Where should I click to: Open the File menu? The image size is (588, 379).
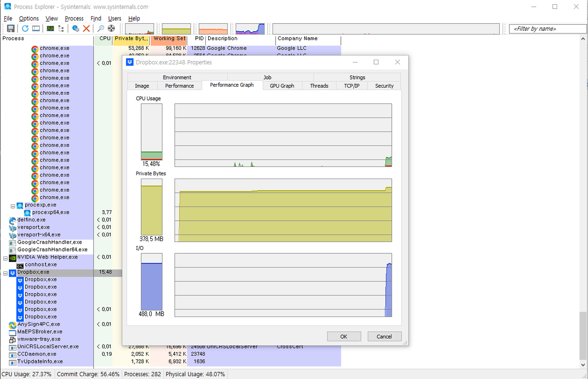[x=8, y=18]
